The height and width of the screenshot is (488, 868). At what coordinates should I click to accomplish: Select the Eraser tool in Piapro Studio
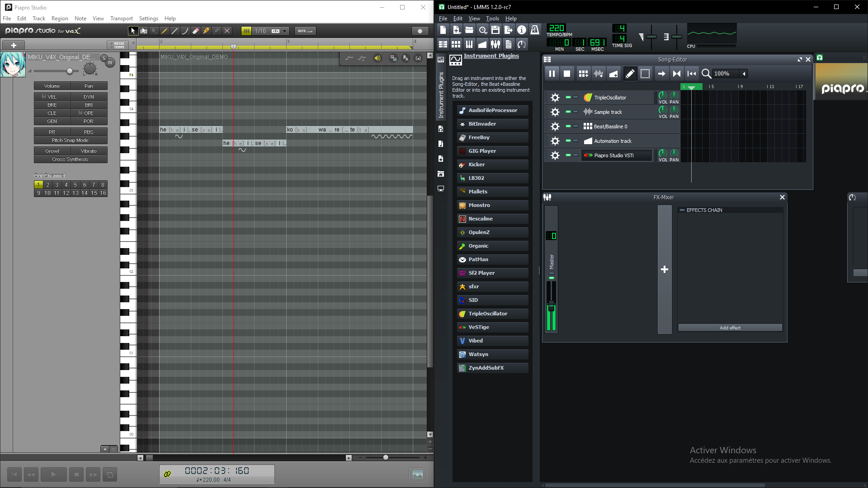click(195, 31)
